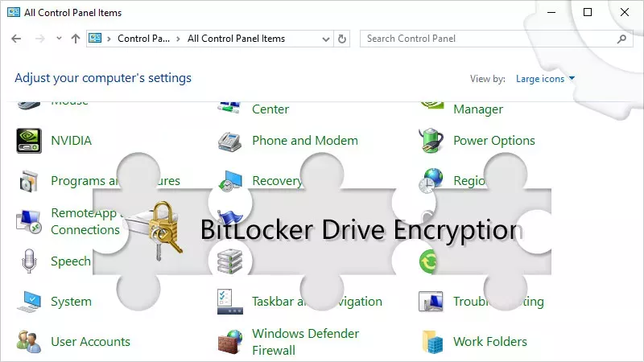Click the Taskbar and Navigation icon

click(x=230, y=302)
